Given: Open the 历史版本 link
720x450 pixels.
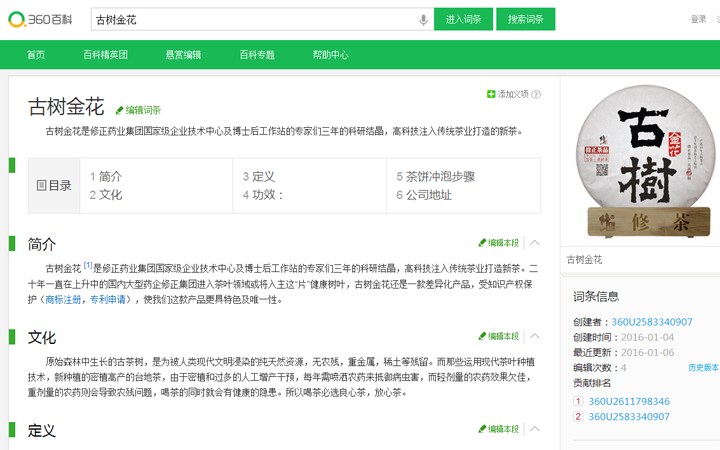Looking at the screenshot, I should [703, 368].
